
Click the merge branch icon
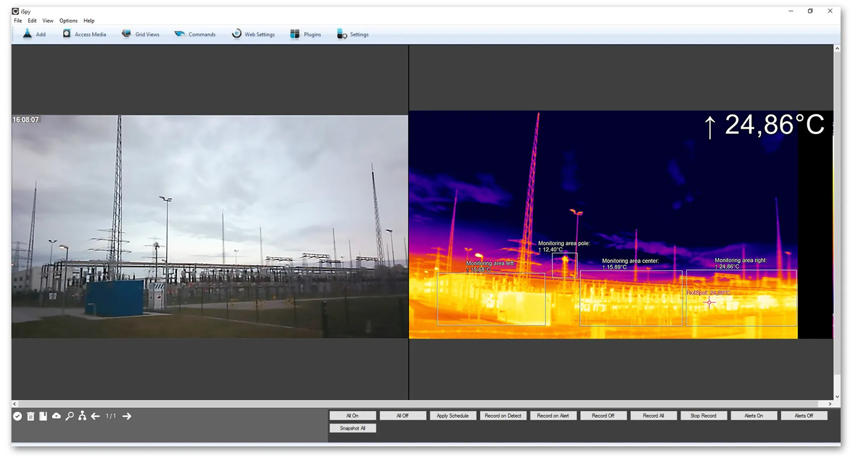[82, 416]
